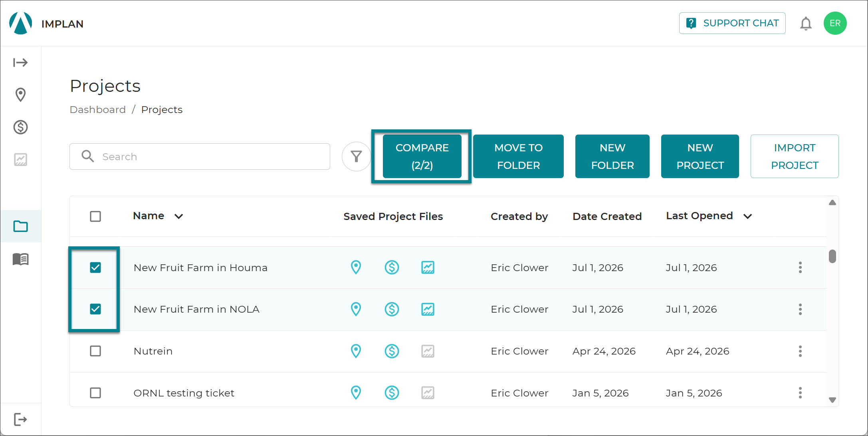
Task: Open the Results chart icon in sidebar
Action: click(x=20, y=160)
